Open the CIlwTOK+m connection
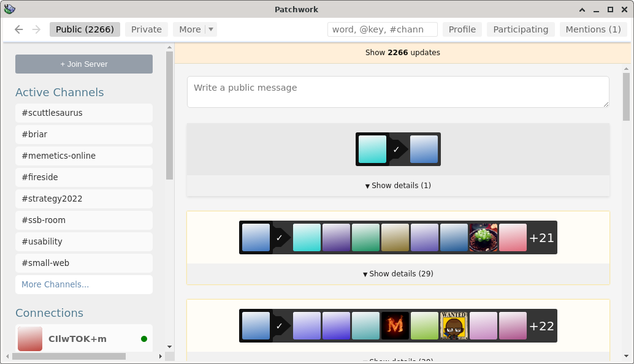This screenshot has height=364, width=634. pyautogui.click(x=84, y=338)
